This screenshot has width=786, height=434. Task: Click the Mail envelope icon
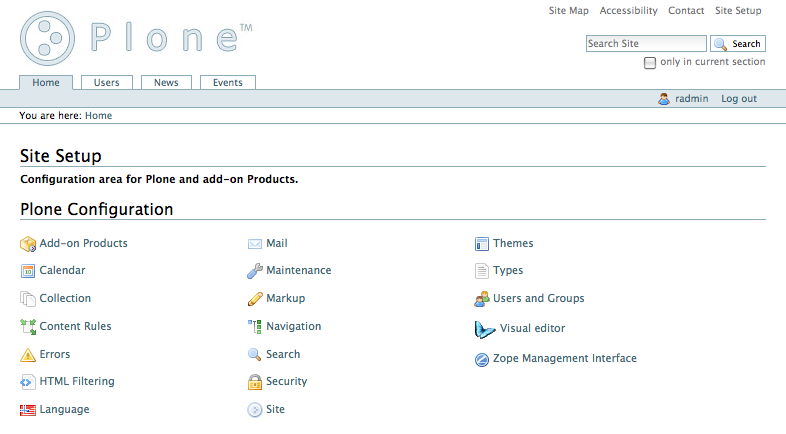(255, 244)
